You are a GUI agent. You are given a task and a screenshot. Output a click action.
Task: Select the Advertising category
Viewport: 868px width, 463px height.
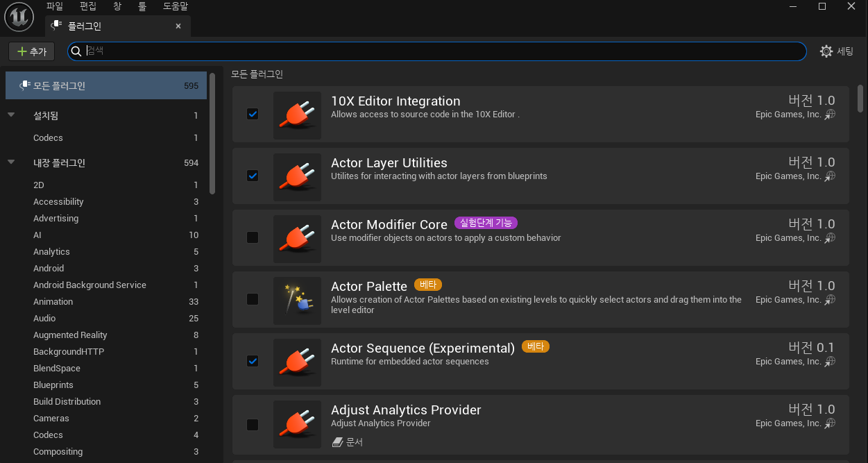click(106, 219)
